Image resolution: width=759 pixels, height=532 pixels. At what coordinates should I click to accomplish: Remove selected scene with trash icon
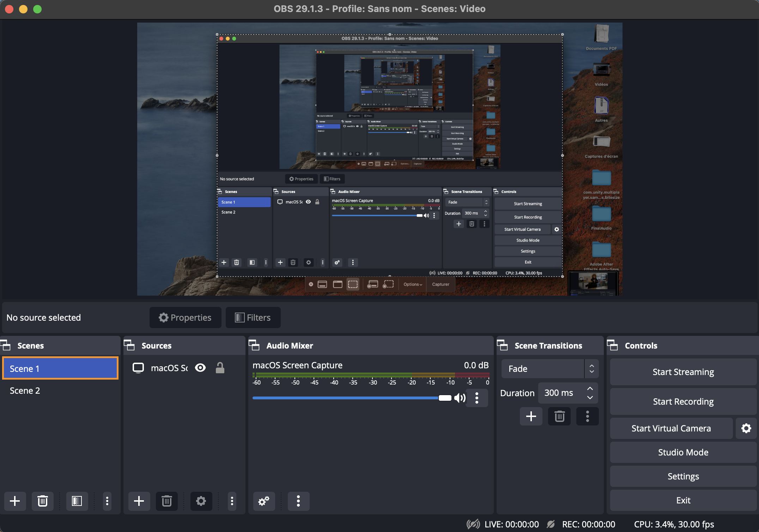(43, 501)
